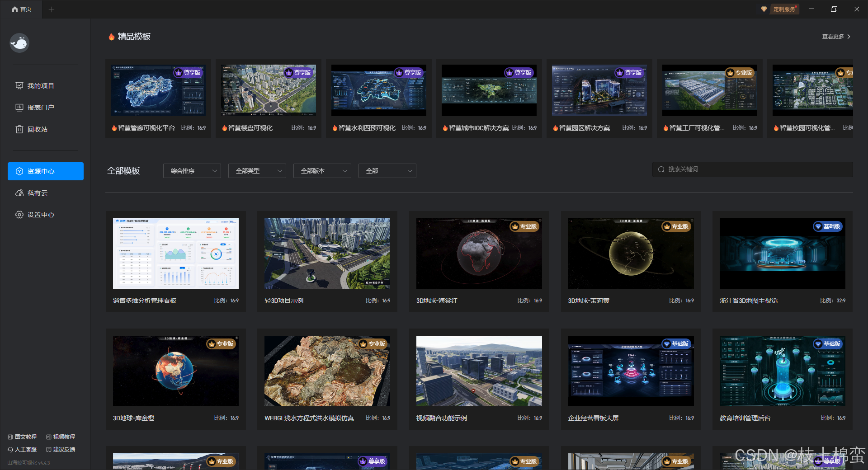Click the search magnifier icon
868x470 pixels.
(x=661, y=169)
